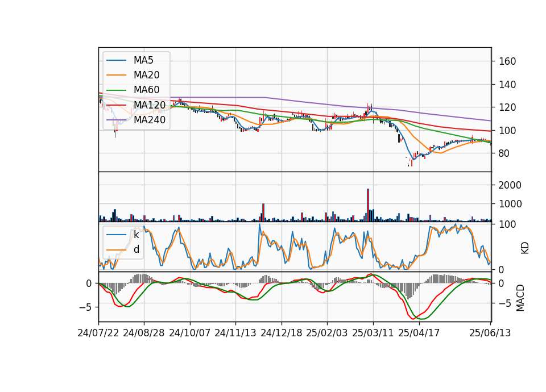
Task: Click the 120 price axis label
Action: (507, 107)
